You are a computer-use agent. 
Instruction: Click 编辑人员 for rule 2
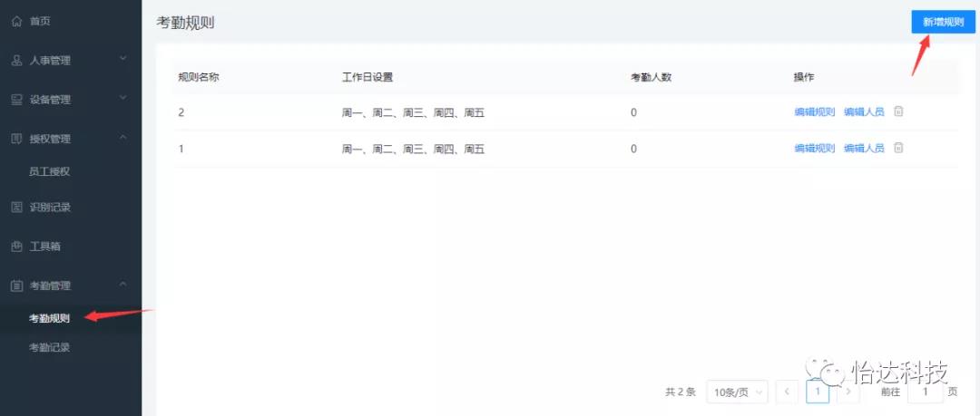[x=865, y=112]
